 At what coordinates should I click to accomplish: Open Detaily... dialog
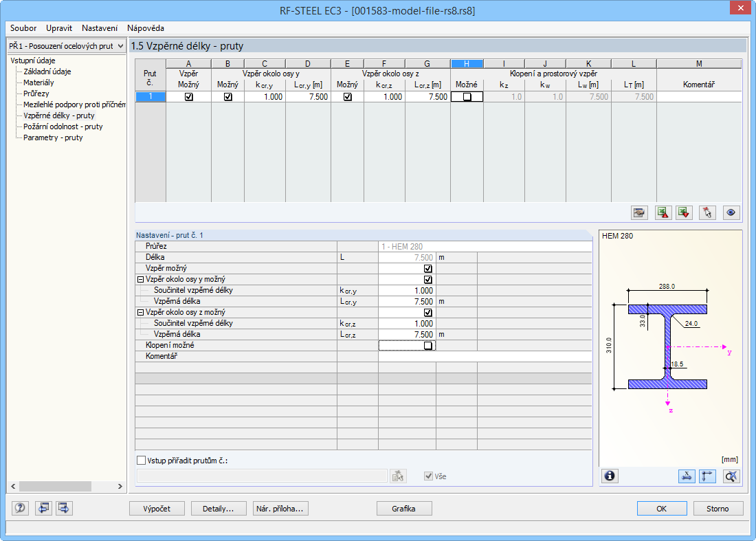[219, 508]
